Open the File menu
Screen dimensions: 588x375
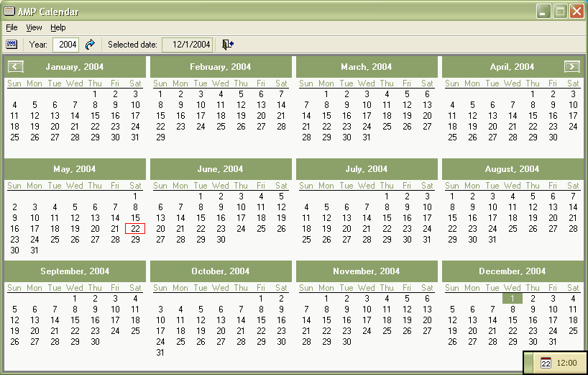[12, 27]
